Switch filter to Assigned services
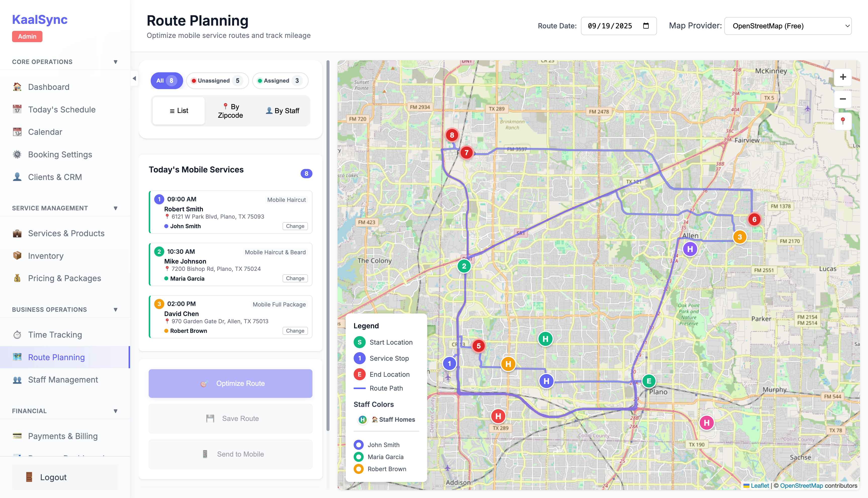Viewport: 868px width, 498px height. [x=280, y=80]
